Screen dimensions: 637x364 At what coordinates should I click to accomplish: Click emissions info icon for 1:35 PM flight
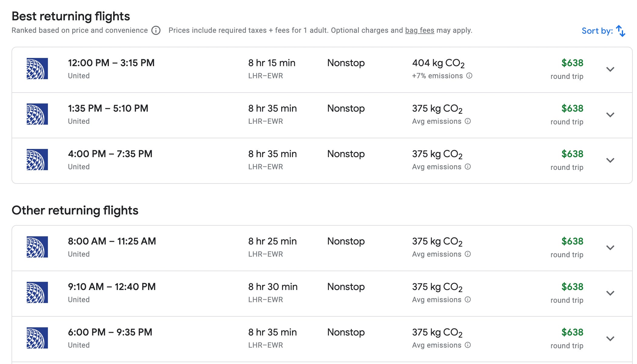pyautogui.click(x=468, y=121)
